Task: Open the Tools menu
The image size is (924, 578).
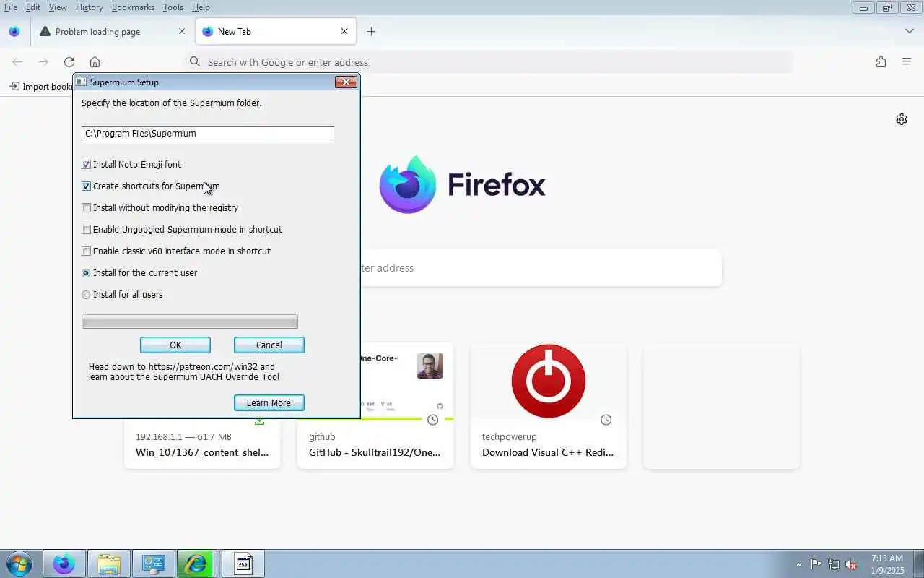Action: pyautogui.click(x=173, y=7)
